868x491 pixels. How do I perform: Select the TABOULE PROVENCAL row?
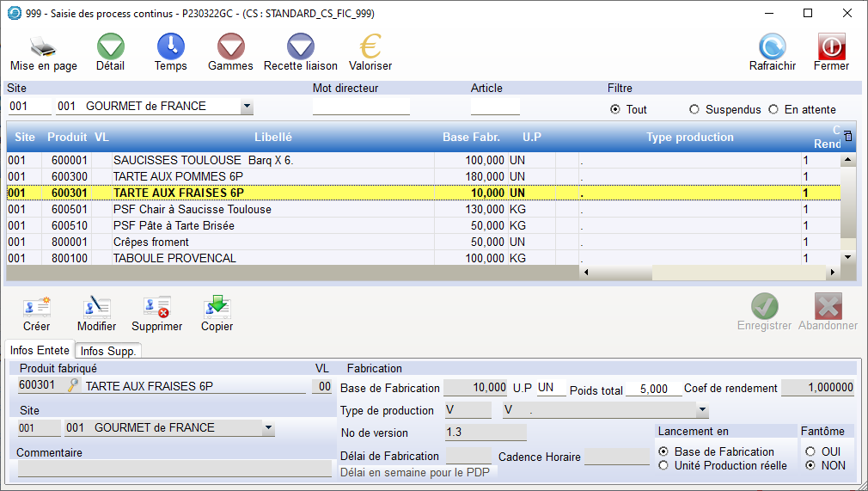[175, 258]
